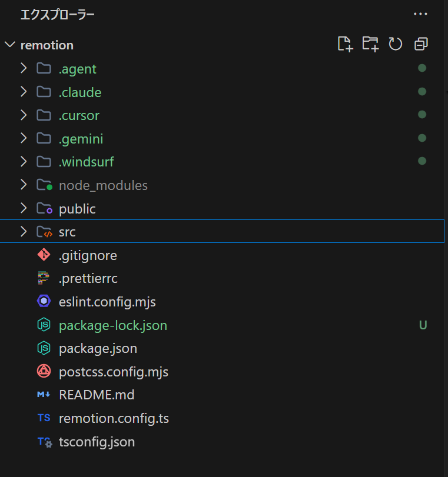Collapse the remotion root folder
Screen dimensions: 448x477
[10, 45]
